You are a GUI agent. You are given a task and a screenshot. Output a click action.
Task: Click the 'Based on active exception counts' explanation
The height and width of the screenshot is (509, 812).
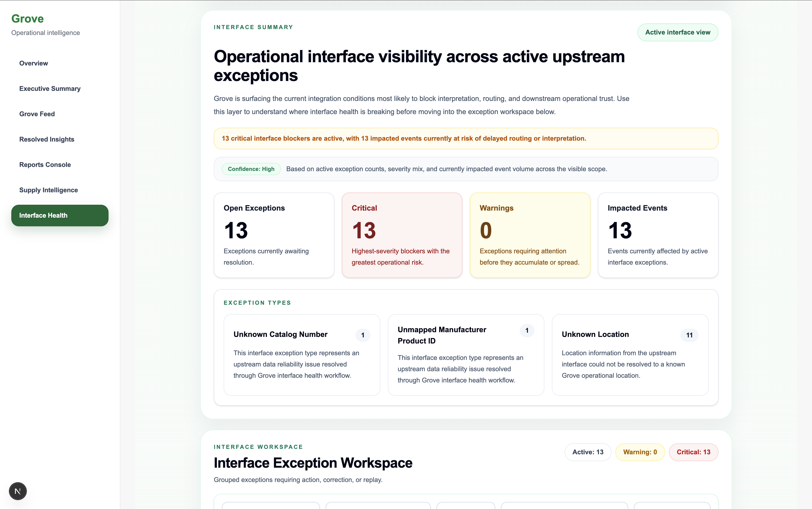447,169
